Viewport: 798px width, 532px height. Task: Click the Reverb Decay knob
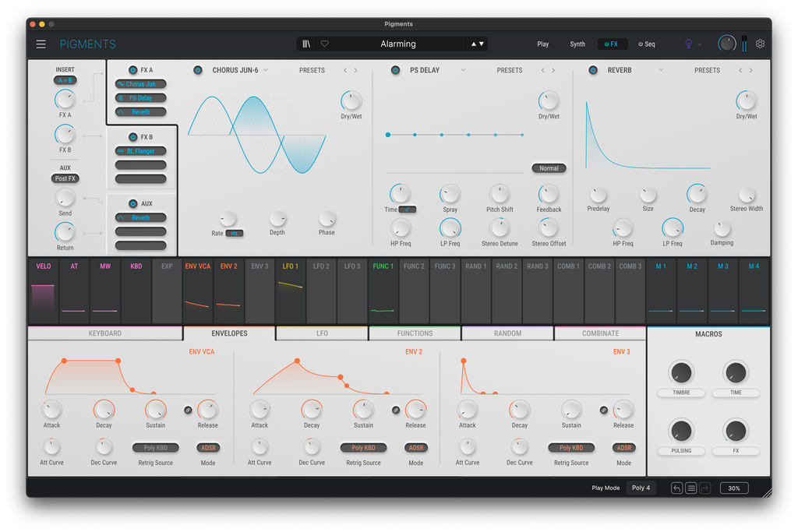(x=697, y=194)
